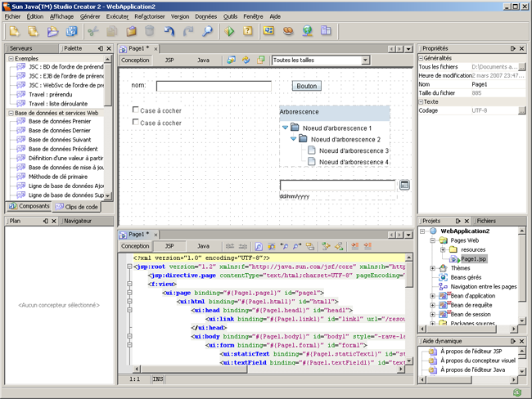Click the Navigation entre les pages icon
Image resolution: width=532 pixels, height=399 pixels.
(443, 287)
